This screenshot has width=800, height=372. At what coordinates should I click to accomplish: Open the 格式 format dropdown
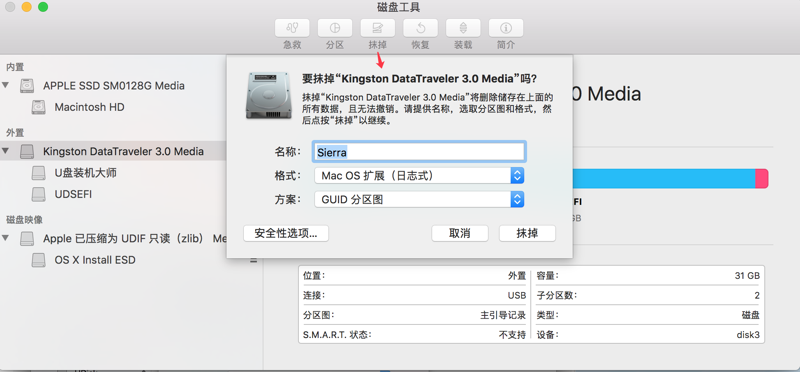[419, 176]
